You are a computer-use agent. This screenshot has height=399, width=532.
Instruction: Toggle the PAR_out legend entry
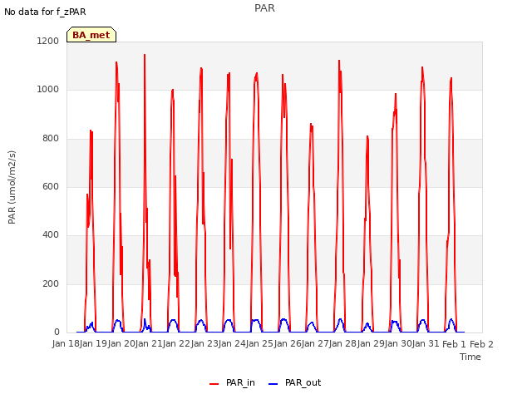coord(294,383)
